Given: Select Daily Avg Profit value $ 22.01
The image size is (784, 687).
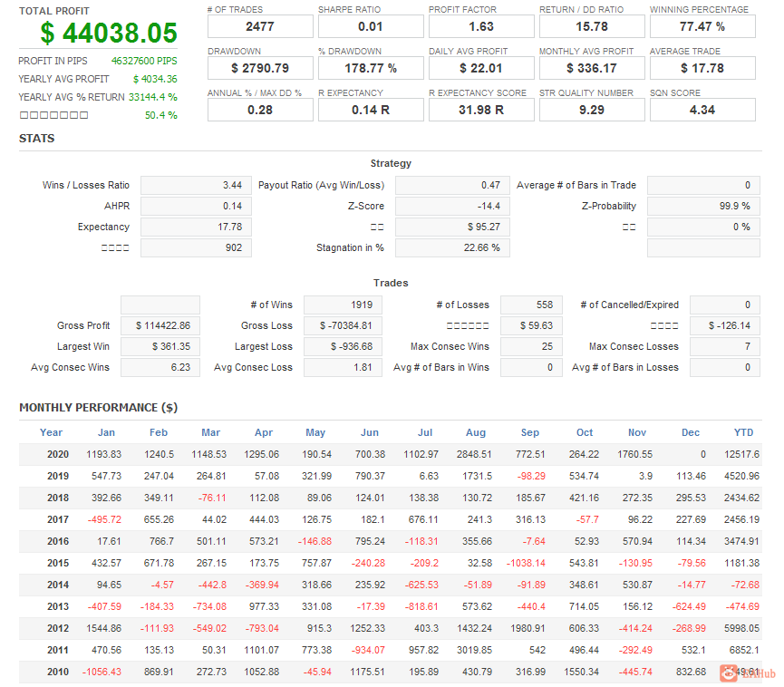Looking at the screenshot, I should click(481, 68).
